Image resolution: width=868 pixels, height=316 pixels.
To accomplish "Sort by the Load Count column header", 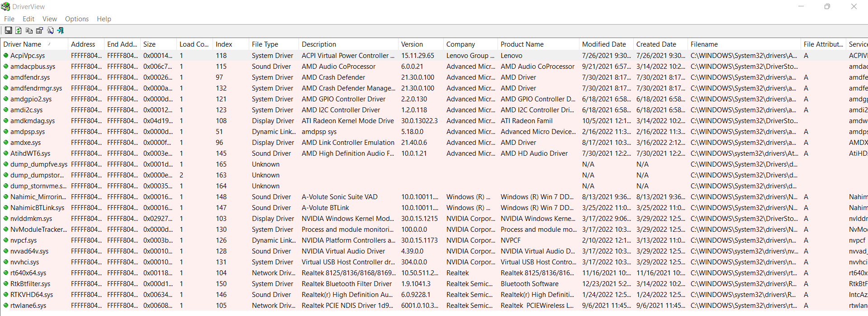I will click(194, 44).
